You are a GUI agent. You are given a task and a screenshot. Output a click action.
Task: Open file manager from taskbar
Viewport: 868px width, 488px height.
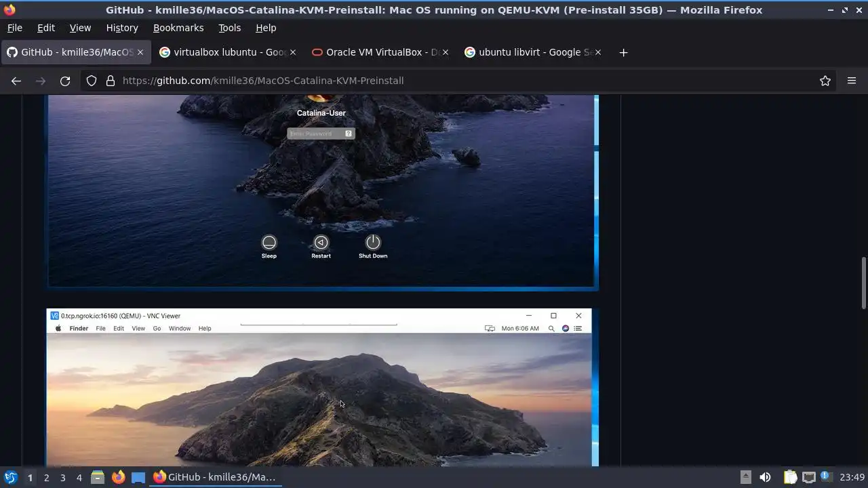(98, 477)
